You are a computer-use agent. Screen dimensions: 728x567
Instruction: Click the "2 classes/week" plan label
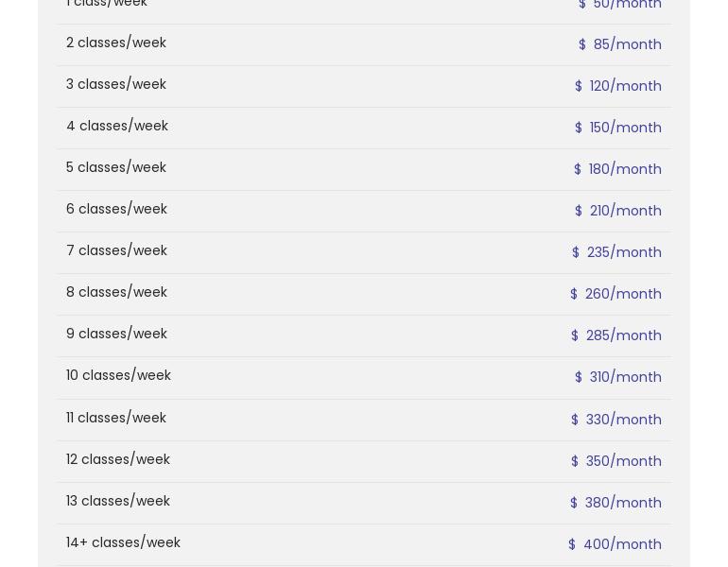point(116,43)
